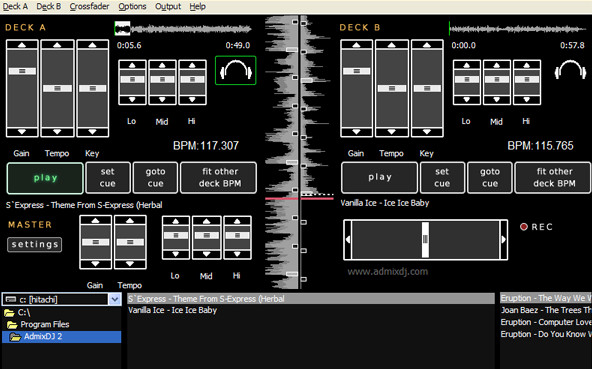Open the Crossfader menu
This screenshot has width=592, height=369.
89,6
